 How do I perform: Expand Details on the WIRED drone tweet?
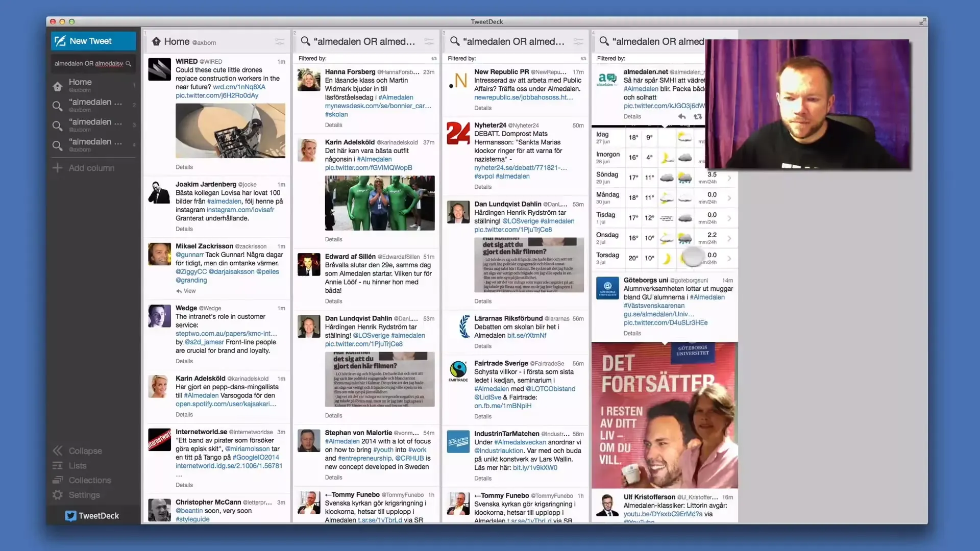pos(184,167)
